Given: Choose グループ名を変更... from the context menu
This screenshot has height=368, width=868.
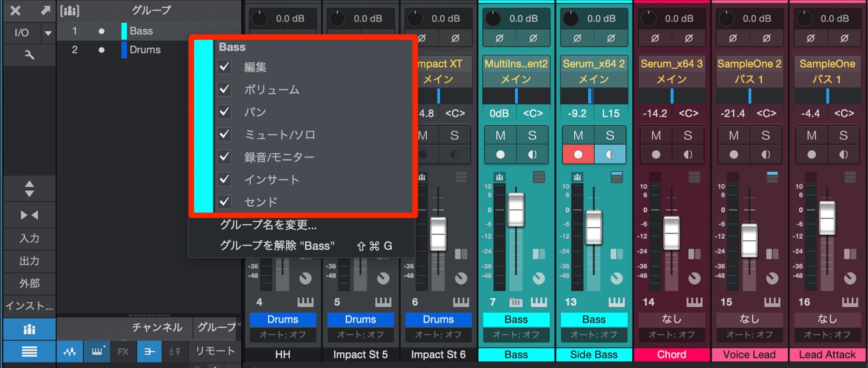Looking at the screenshot, I should point(268,225).
